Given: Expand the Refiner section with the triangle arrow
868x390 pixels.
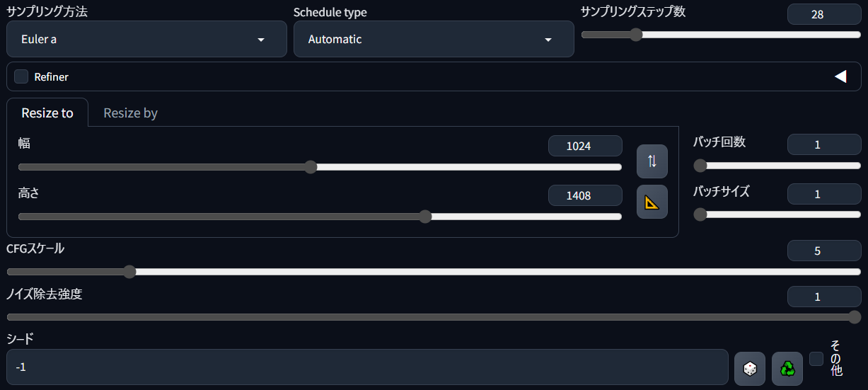Looking at the screenshot, I should (840, 76).
